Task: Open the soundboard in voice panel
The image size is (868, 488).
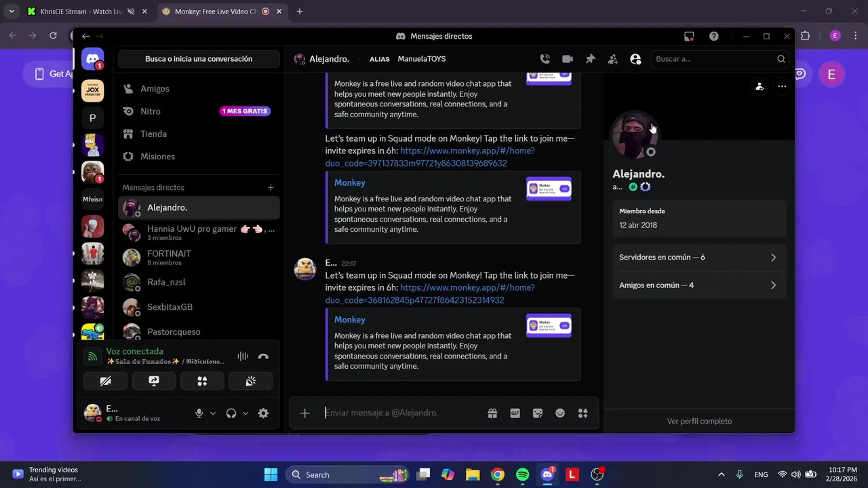Action: [x=251, y=382]
